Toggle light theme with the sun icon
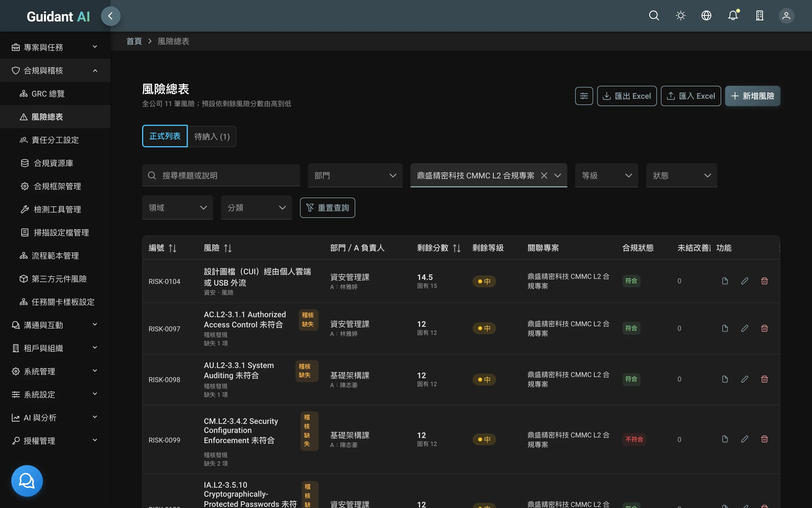Screen dimensions: 812x508 pyautogui.click(x=680, y=16)
